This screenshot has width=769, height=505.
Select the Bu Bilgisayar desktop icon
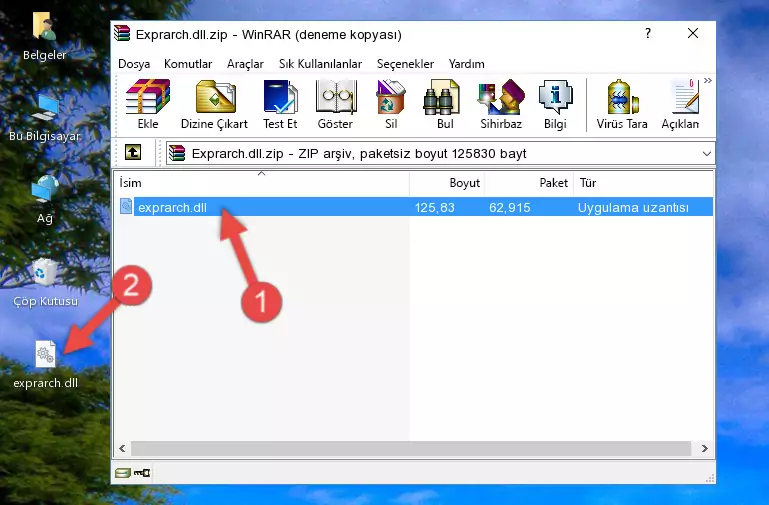point(44,118)
